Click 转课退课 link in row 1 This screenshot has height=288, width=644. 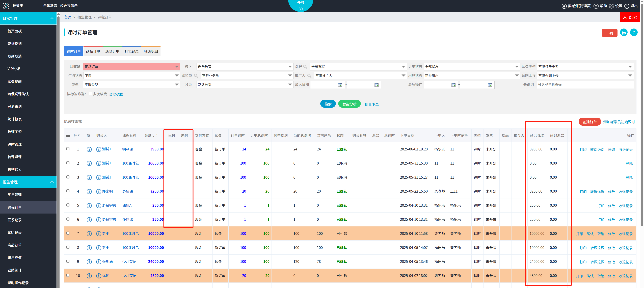[597, 149]
